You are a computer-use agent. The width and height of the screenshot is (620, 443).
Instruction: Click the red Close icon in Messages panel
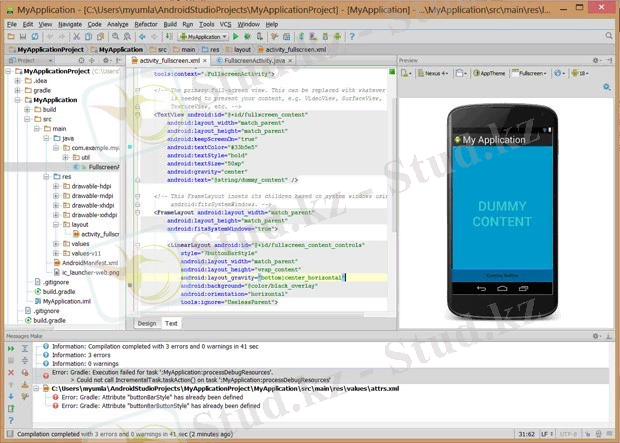click(9, 372)
